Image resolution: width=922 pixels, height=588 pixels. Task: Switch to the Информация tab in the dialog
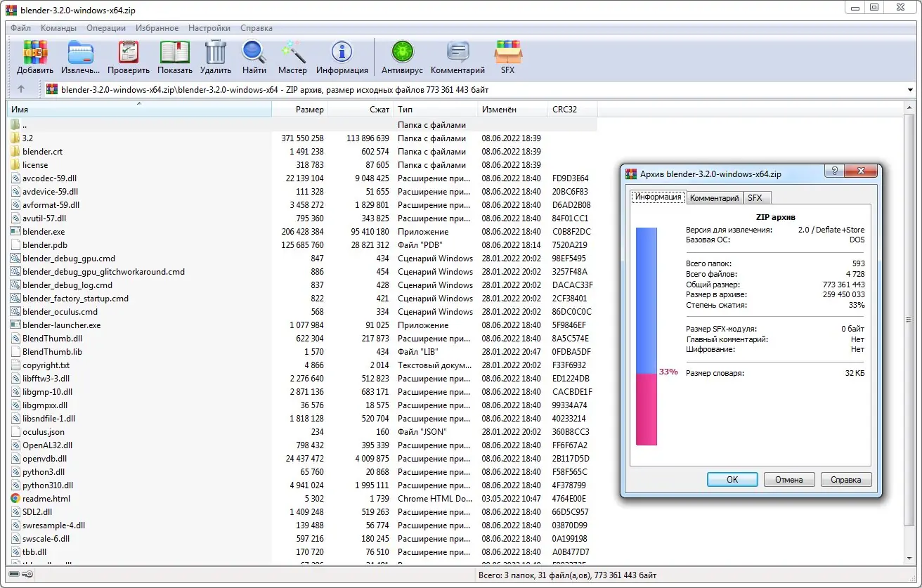pos(658,197)
